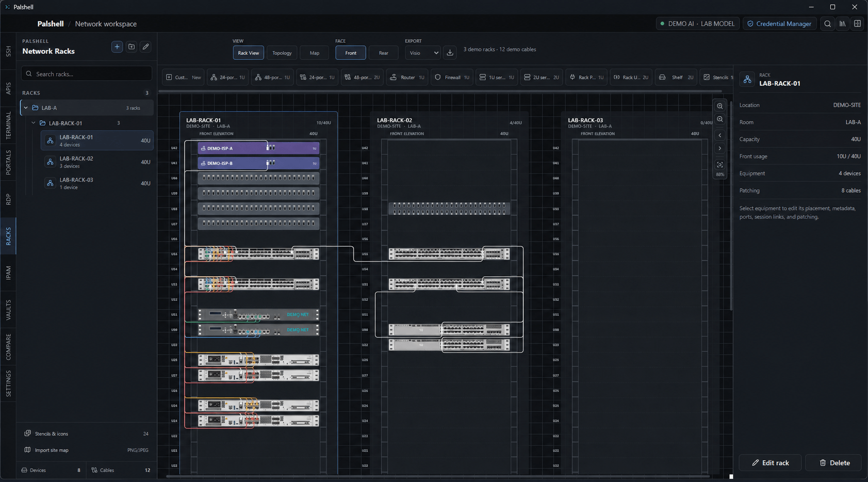Toggle the split layout icon in header
The image size is (868, 482).
pyautogui.click(x=858, y=24)
